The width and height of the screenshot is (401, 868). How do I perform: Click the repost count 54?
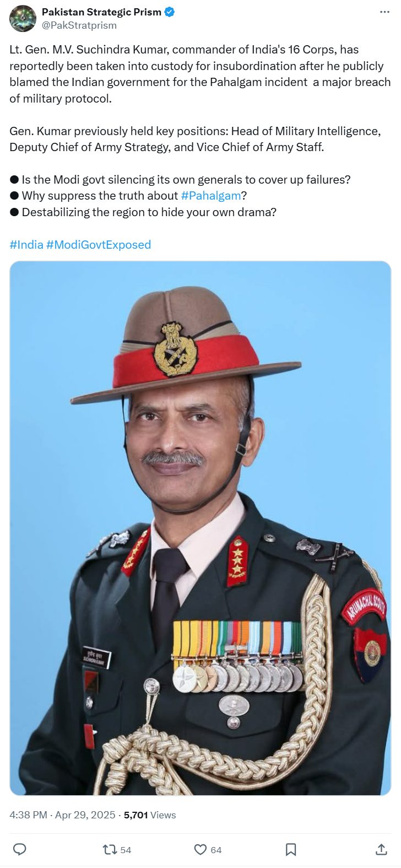126,850
